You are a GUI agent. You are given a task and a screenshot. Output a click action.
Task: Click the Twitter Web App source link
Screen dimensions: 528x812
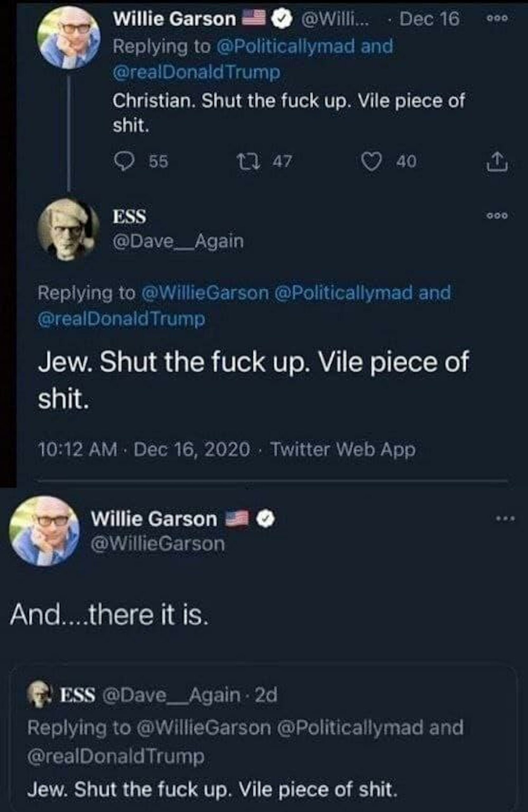click(x=343, y=449)
